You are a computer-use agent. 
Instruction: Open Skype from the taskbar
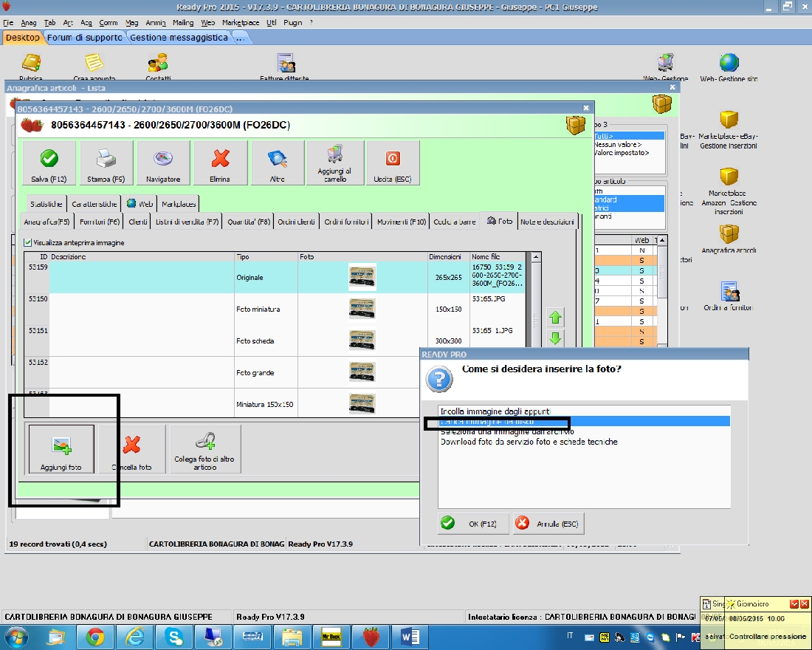174,637
